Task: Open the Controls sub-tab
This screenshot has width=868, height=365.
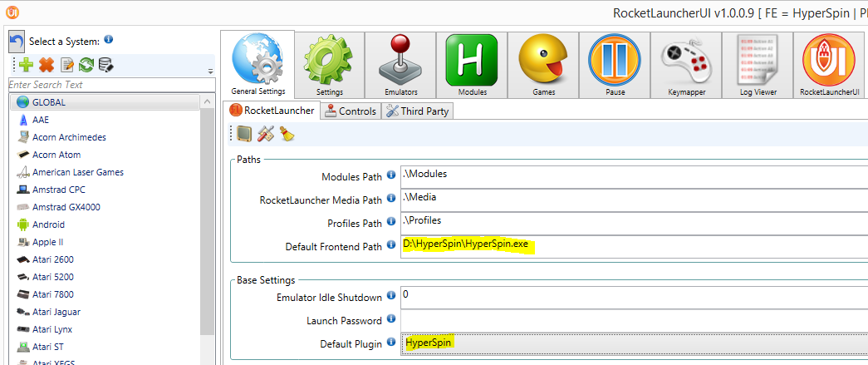Action: tap(351, 111)
